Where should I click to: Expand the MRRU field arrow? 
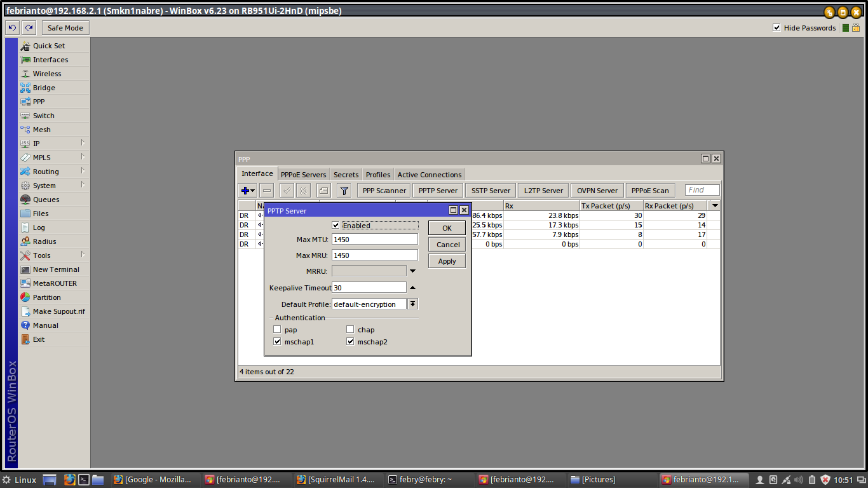click(412, 271)
